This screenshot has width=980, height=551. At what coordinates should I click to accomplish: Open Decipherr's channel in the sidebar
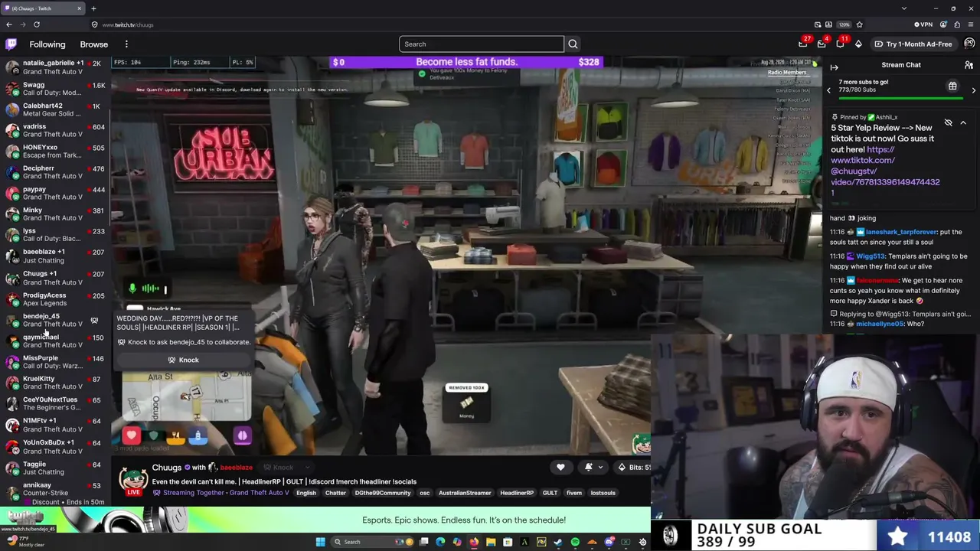tap(55, 172)
